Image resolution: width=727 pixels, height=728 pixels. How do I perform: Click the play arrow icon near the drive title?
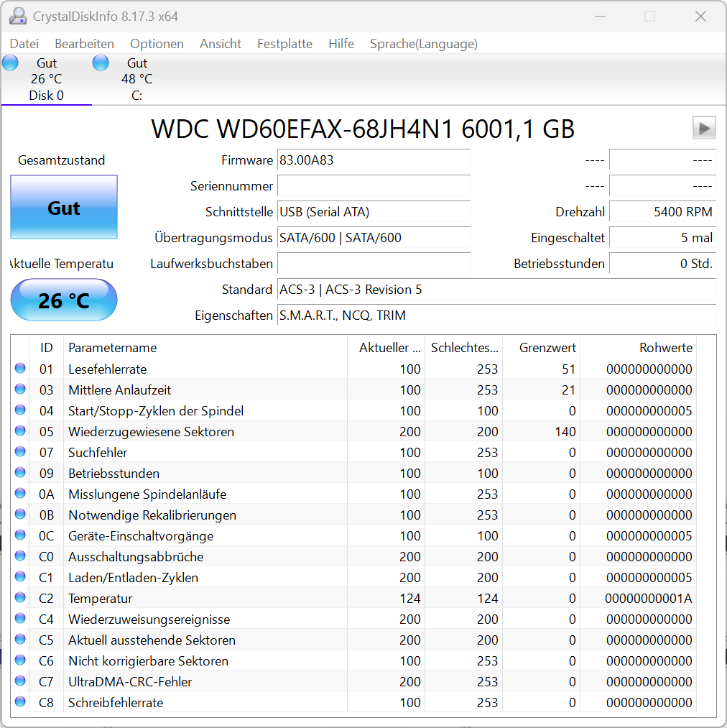pos(704,127)
